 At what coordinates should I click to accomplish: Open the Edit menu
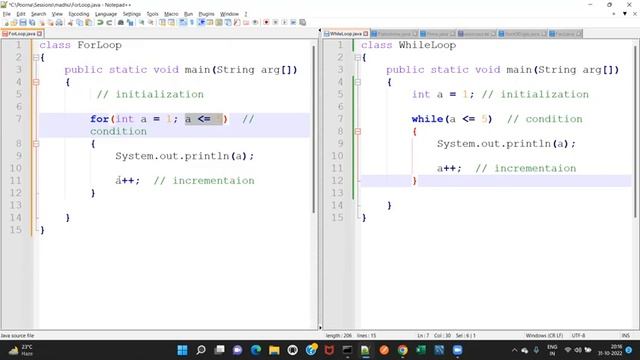(21, 14)
